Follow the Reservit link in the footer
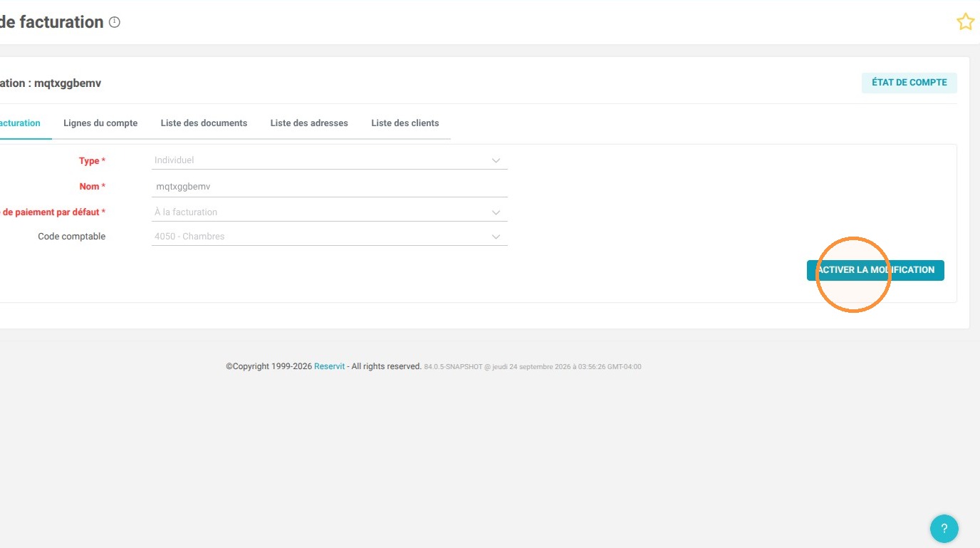Image resolution: width=980 pixels, height=548 pixels. pos(330,366)
